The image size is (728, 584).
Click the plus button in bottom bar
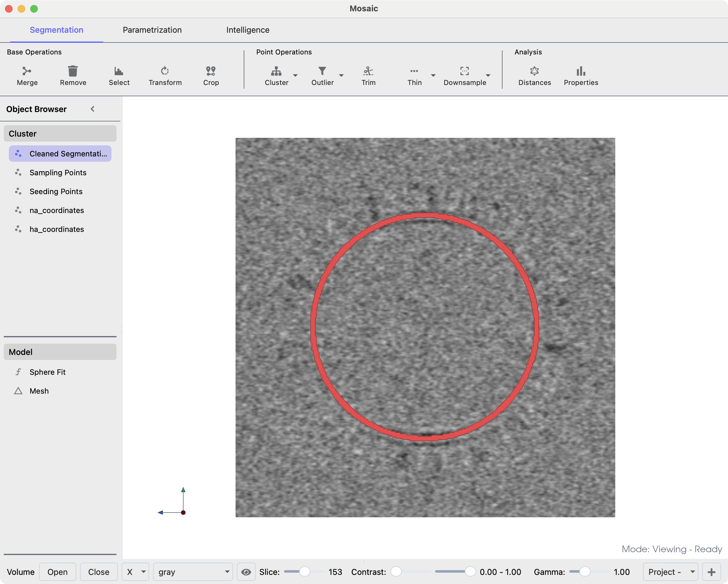711,572
